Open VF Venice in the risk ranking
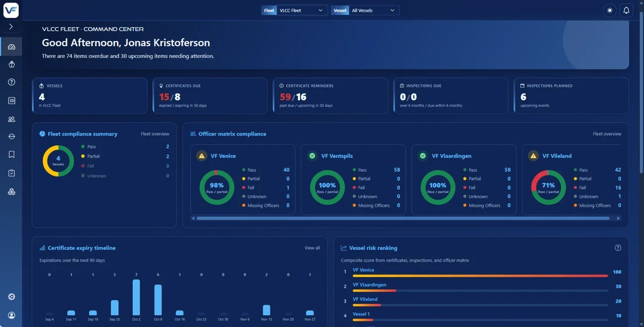 pyautogui.click(x=363, y=270)
